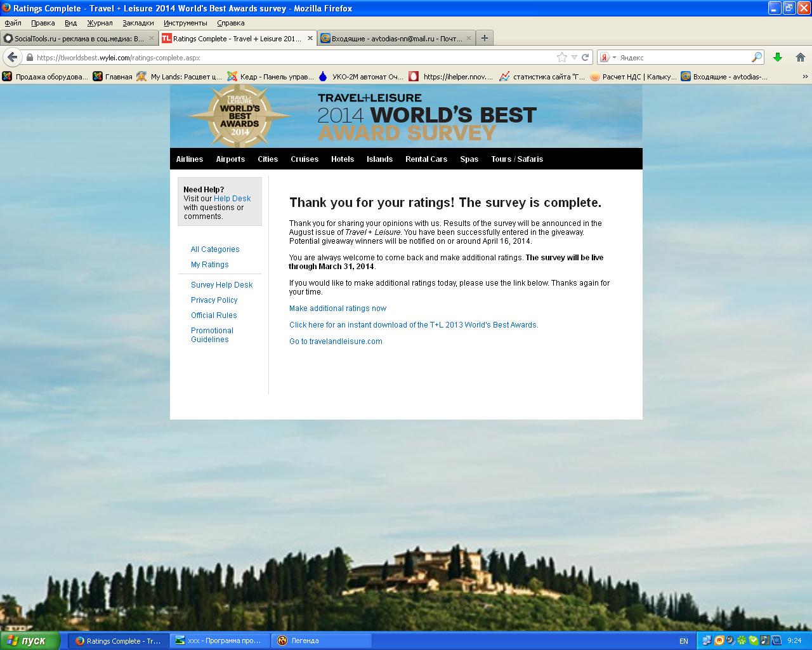Open the Инструменты menu
This screenshot has width=812, height=650.
click(185, 23)
